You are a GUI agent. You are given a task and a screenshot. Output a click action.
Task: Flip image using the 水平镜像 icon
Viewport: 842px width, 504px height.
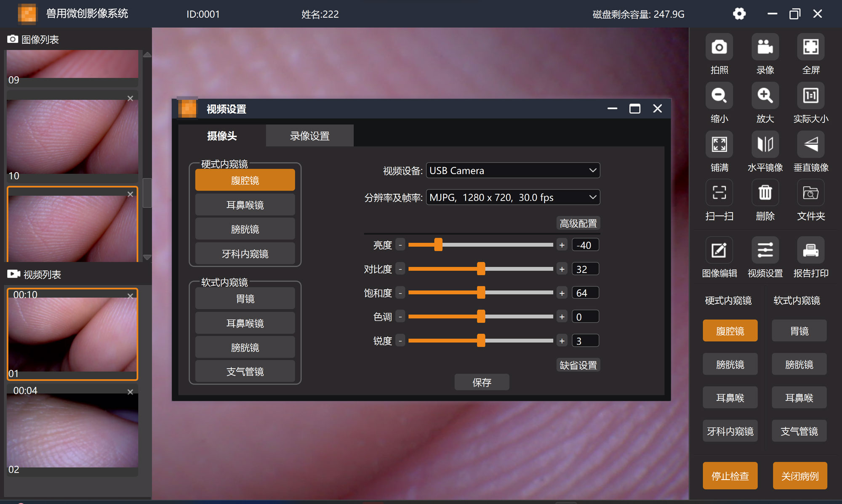tap(765, 144)
